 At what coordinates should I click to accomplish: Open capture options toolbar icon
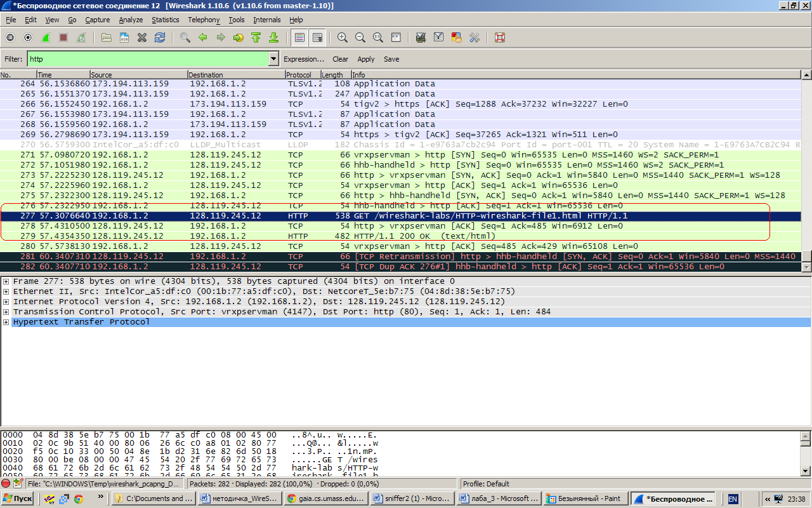(x=28, y=37)
